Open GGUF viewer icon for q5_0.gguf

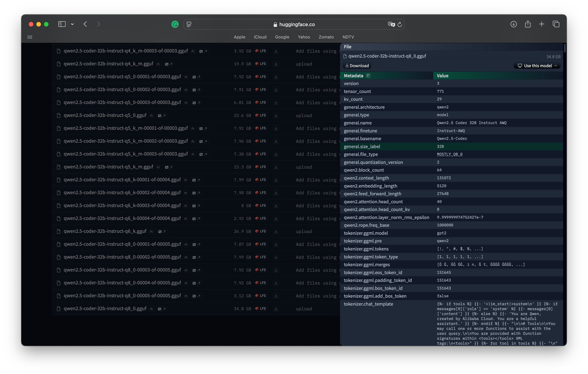click(x=162, y=115)
